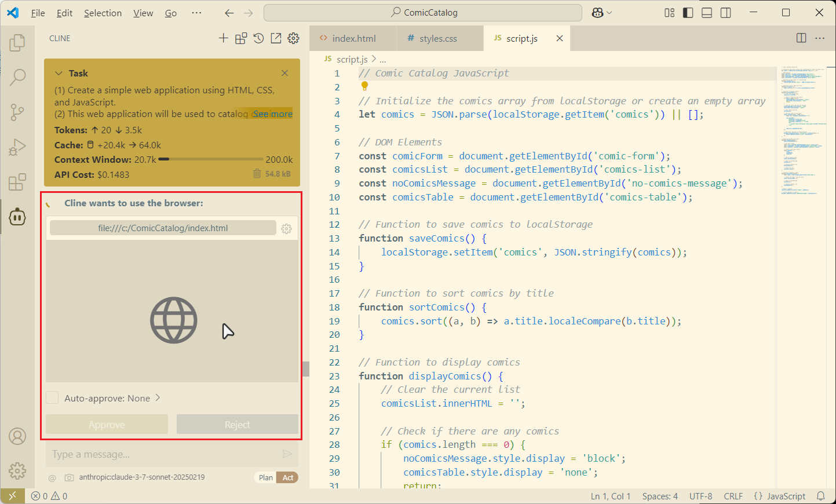
Task: Expand Auto-approve options chevron
Action: click(x=158, y=398)
